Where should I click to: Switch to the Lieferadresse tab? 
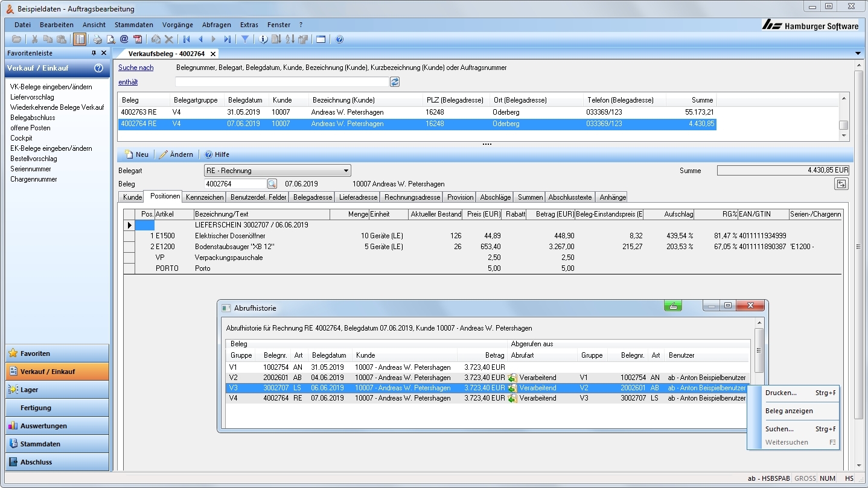[358, 197]
